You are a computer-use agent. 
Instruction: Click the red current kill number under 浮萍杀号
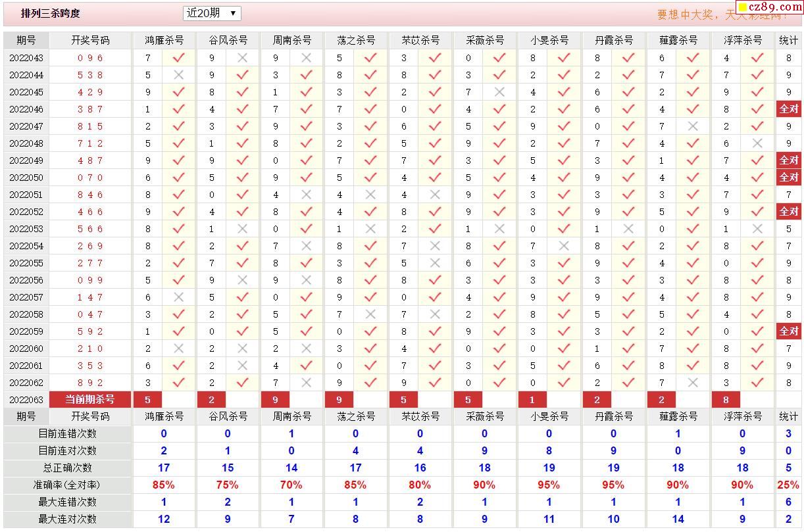pyautogui.click(x=726, y=399)
